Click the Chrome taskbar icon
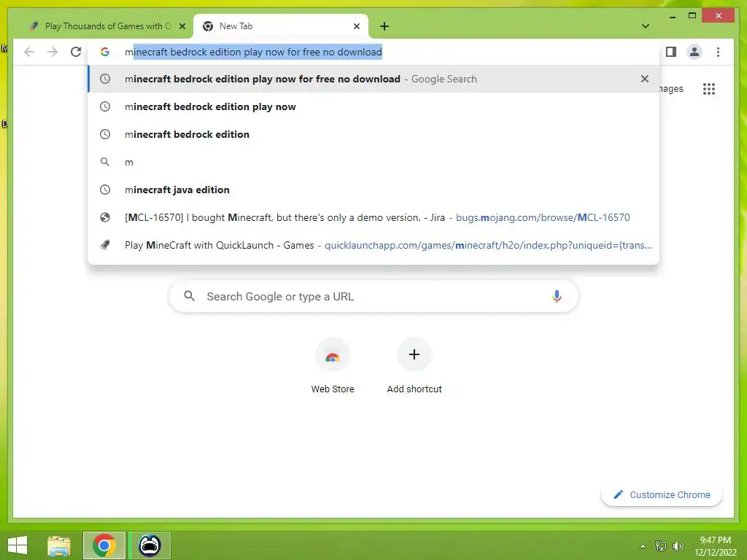This screenshot has height=560, width=747. click(x=104, y=545)
